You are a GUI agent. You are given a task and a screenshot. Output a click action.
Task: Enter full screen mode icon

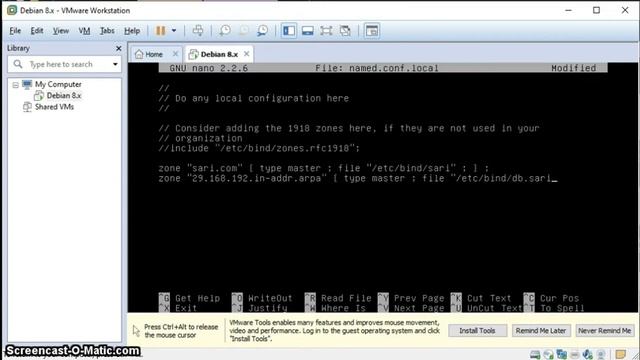point(326,31)
